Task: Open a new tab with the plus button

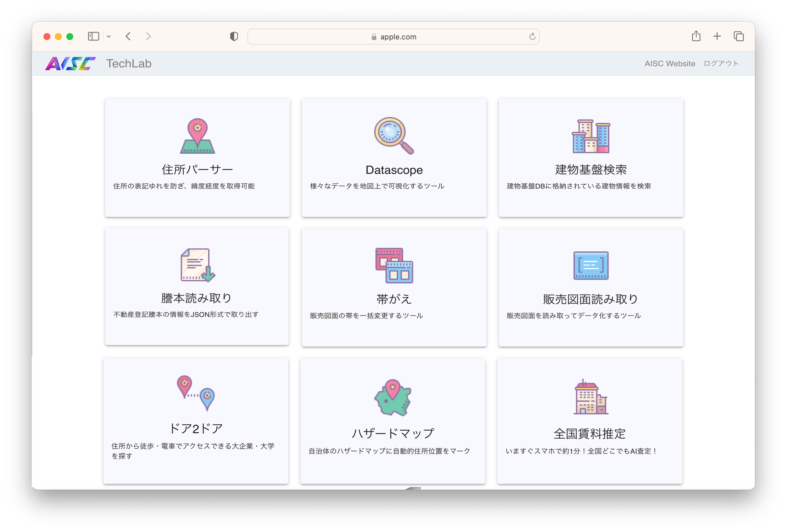Action: pyautogui.click(x=717, y=36)
